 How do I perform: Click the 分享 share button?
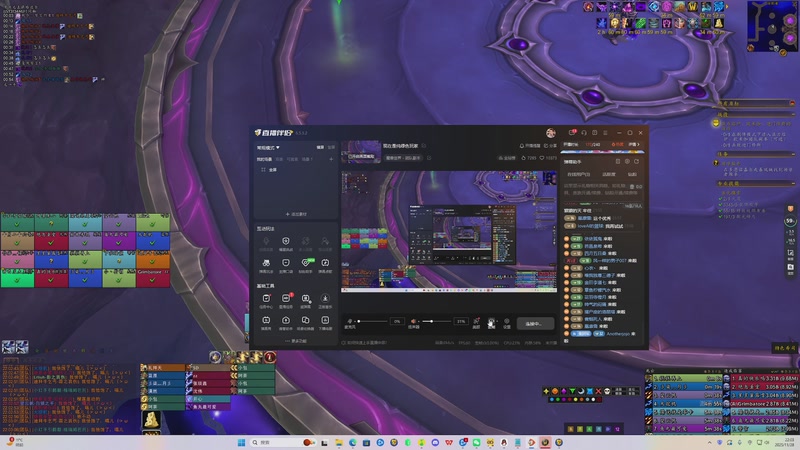[550, 146]
